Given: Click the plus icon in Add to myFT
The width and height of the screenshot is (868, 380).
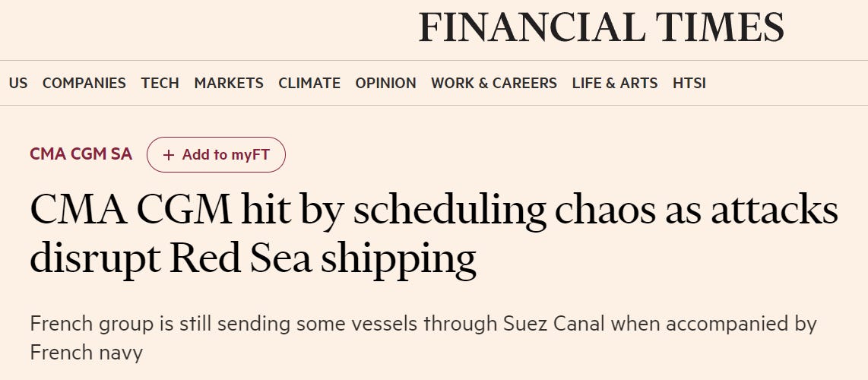Looking at the screenshot, I should click(x=169, y=155).
